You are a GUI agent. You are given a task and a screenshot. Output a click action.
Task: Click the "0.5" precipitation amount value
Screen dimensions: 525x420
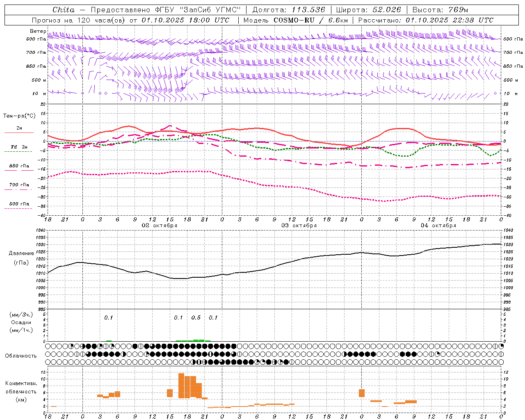(196, 318)
